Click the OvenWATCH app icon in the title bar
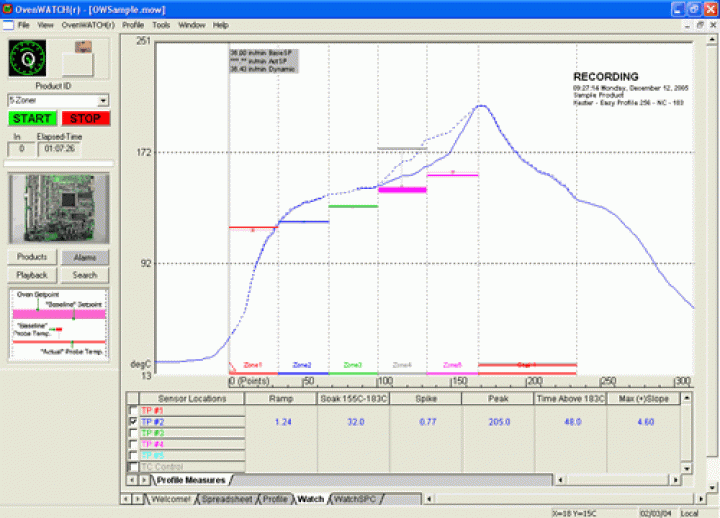Viewport: 720px width, 518px height. point(7,9)
